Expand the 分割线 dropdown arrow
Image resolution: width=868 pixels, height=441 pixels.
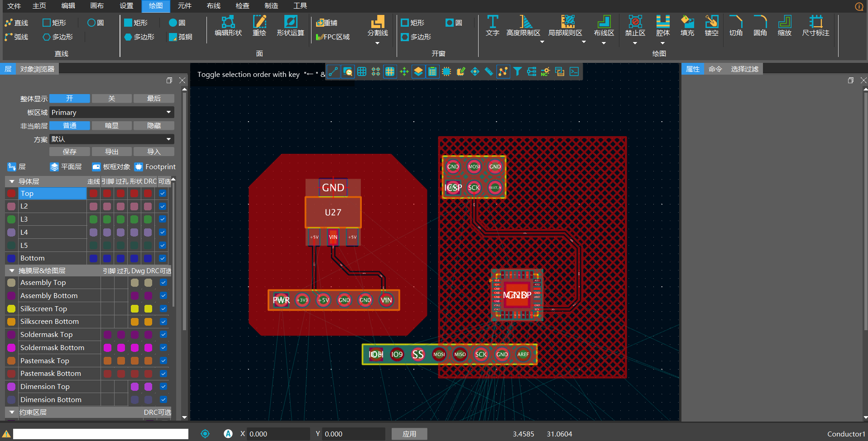tap(377, 43)
